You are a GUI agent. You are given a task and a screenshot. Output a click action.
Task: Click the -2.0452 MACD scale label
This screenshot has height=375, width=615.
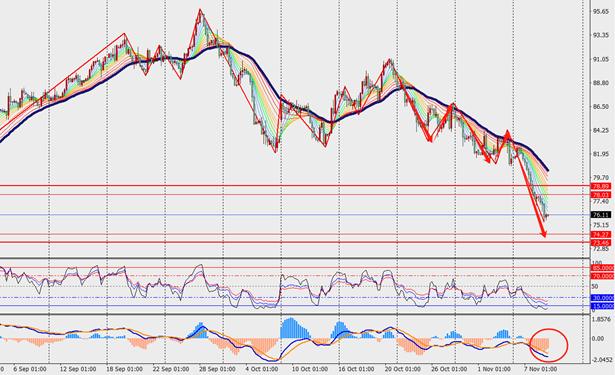pyautogui.click(x=603, y=360)
